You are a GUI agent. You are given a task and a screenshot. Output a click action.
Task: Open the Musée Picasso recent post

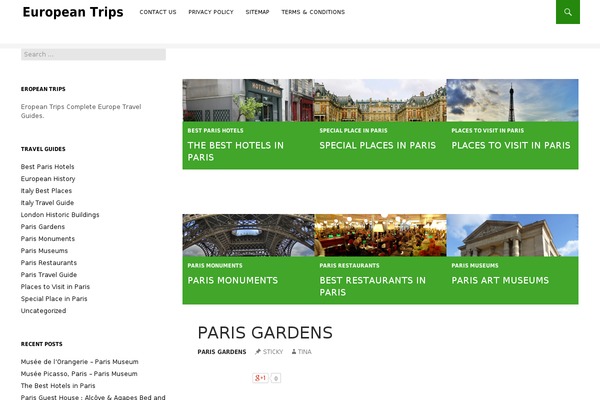(79, 373)
